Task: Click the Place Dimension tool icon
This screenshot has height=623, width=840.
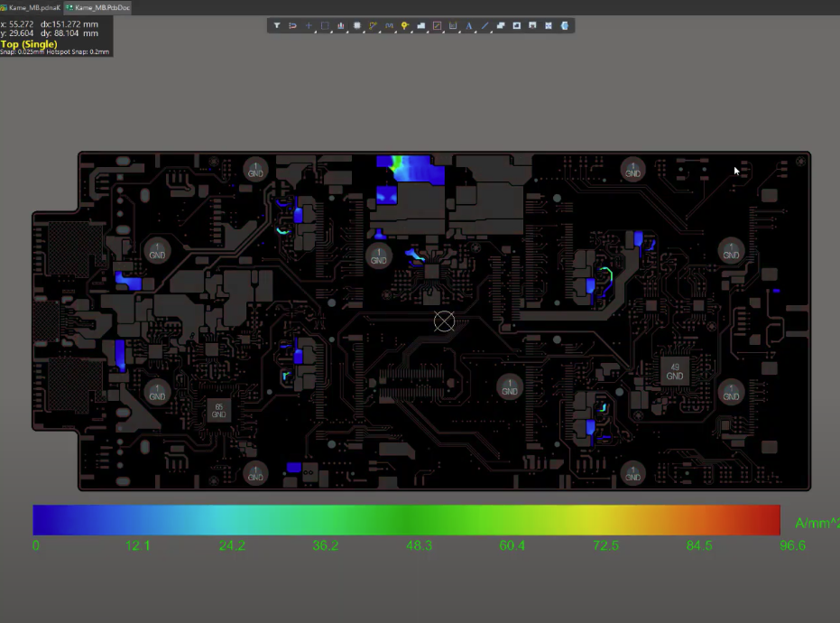Action: (x=453, y=26)
